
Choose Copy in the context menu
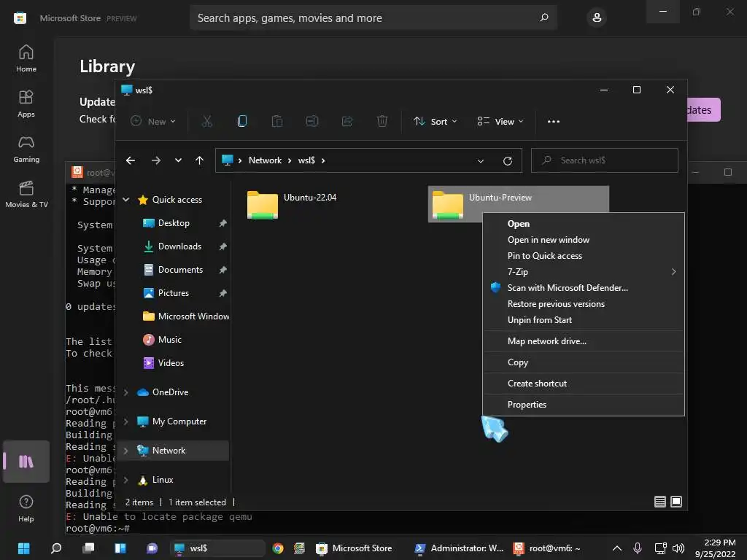[584, 362]
